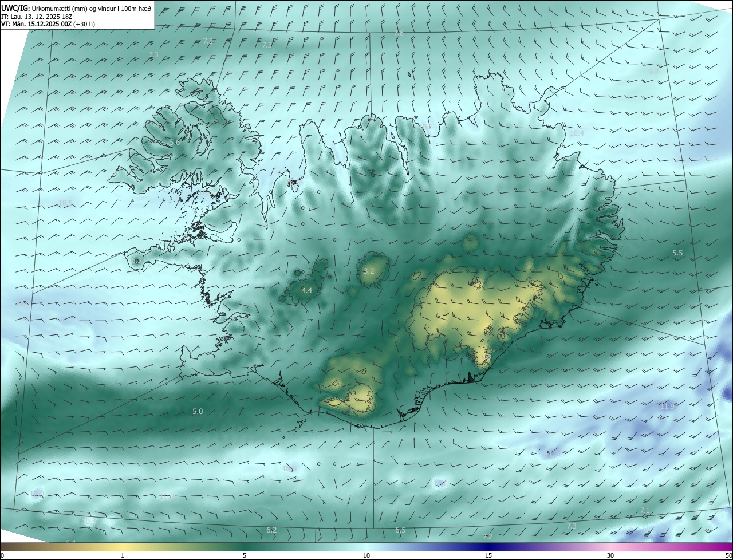Click the 9.2 value in the northeast
The width and height of the screenshot is (733, 560).
pos(653,72)
